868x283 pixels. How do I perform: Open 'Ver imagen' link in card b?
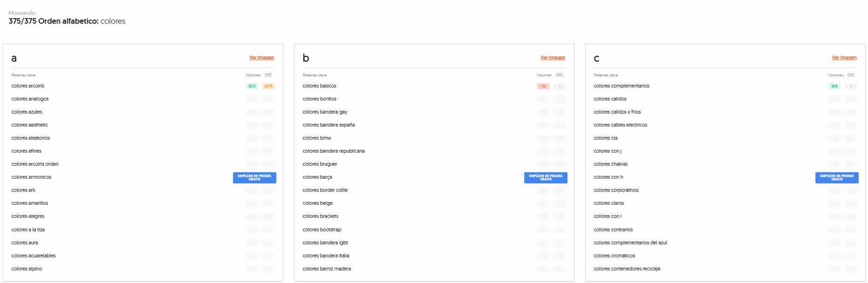[553, 58]
